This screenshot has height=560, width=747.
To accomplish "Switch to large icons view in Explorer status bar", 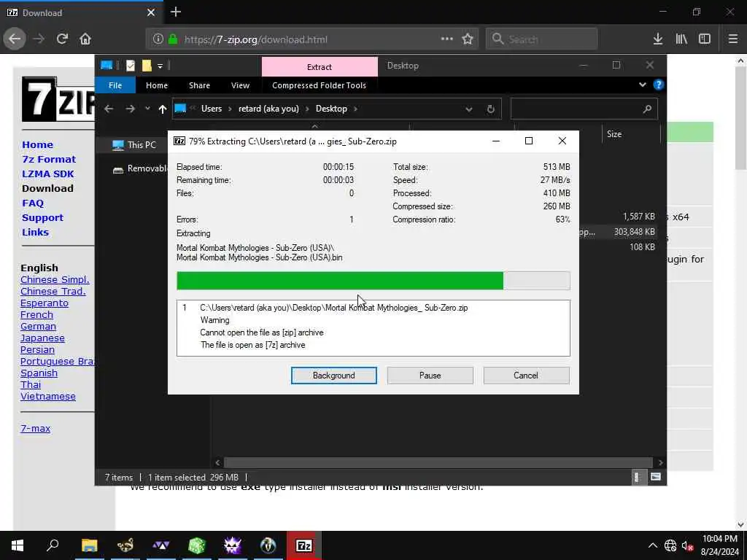I will (x=656, y=477).
